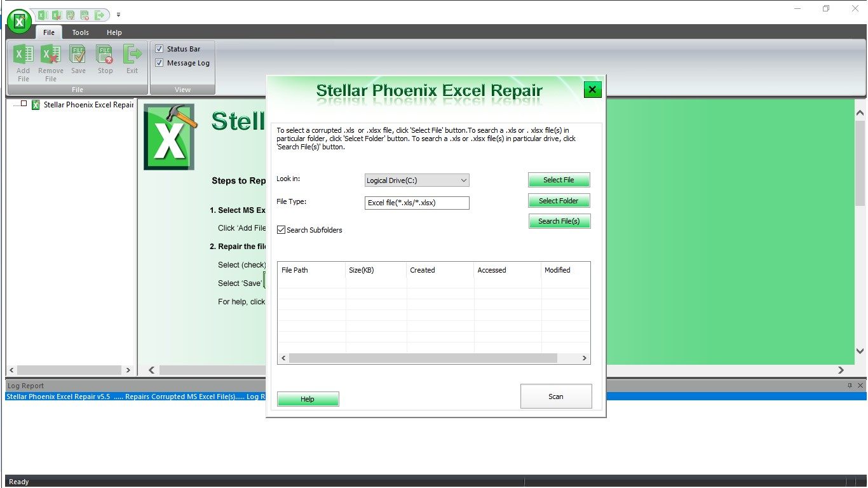Click the Help button in the dialog
Screen dimensions: 868x488
click(308, 399)
